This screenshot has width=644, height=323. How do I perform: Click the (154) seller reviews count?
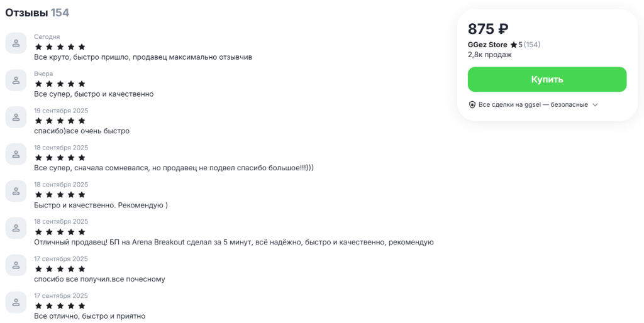click(x=532, y=45)
